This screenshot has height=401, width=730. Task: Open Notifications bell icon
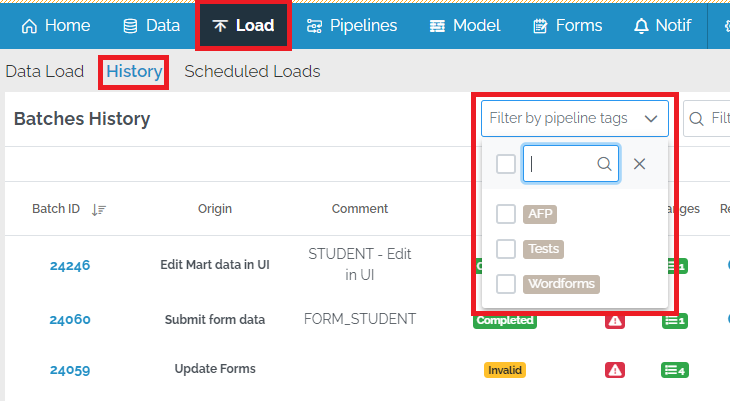point(641,26)
